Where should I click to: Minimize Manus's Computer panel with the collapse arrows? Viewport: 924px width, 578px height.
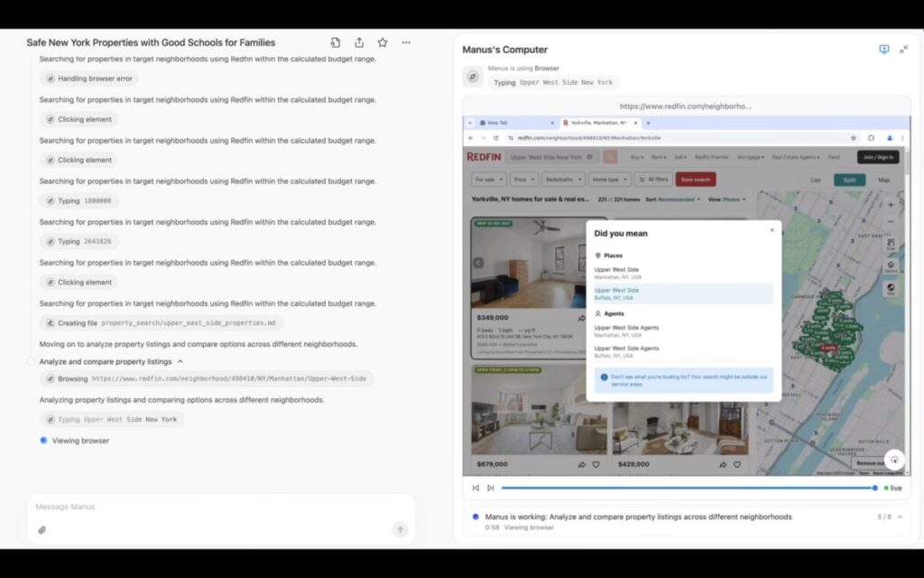tap(903, 50)
